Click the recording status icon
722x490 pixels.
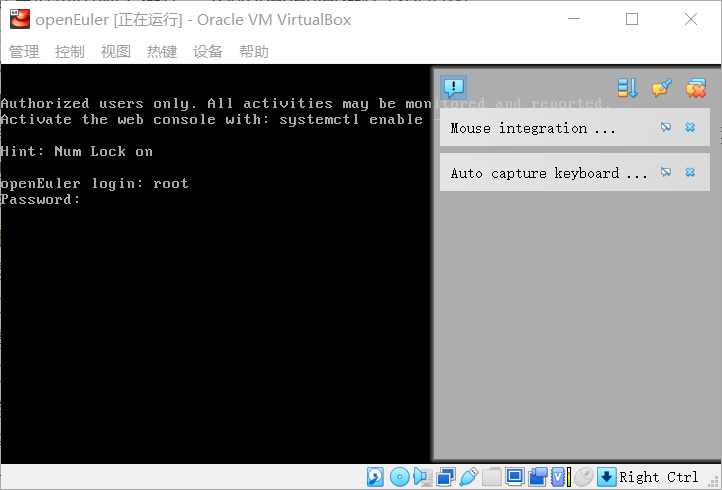click(x=538, y=477)
